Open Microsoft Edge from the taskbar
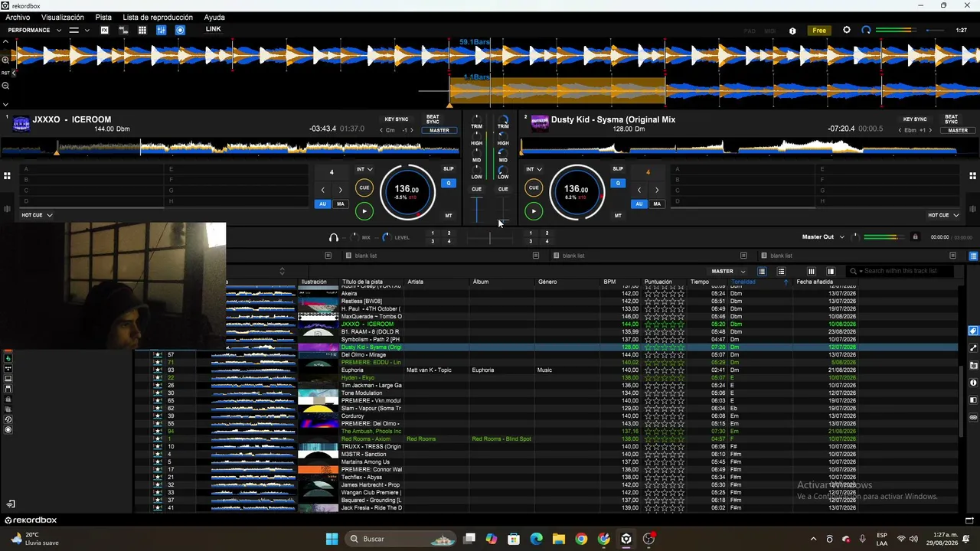The width and height of the screenshot is (980, 551). pyautogui.click(x=536, y=539)
